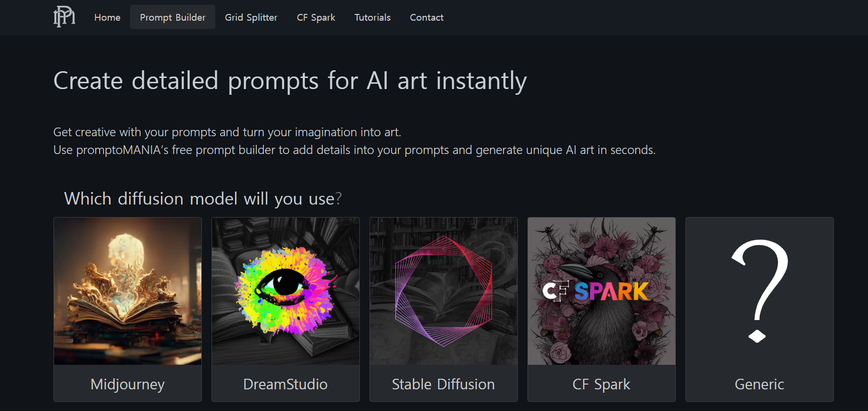The image size is (868, 411).
Task: Open the Tutorials nav link
Action: point(372,17)
